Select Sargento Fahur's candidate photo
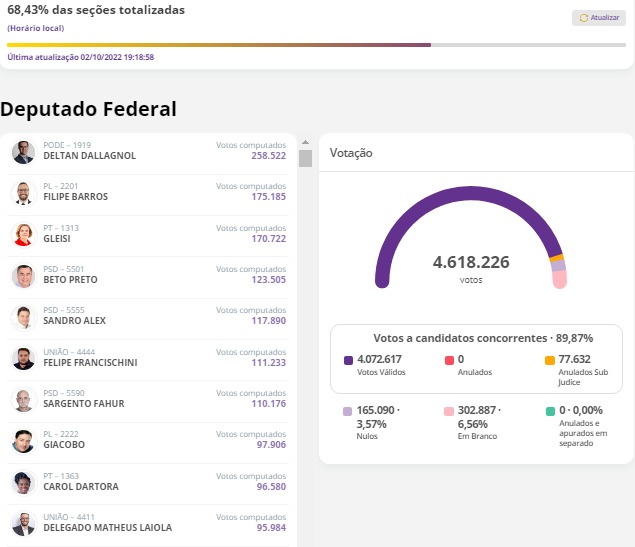This screenshot has width=635, height=547. point(23,400)
